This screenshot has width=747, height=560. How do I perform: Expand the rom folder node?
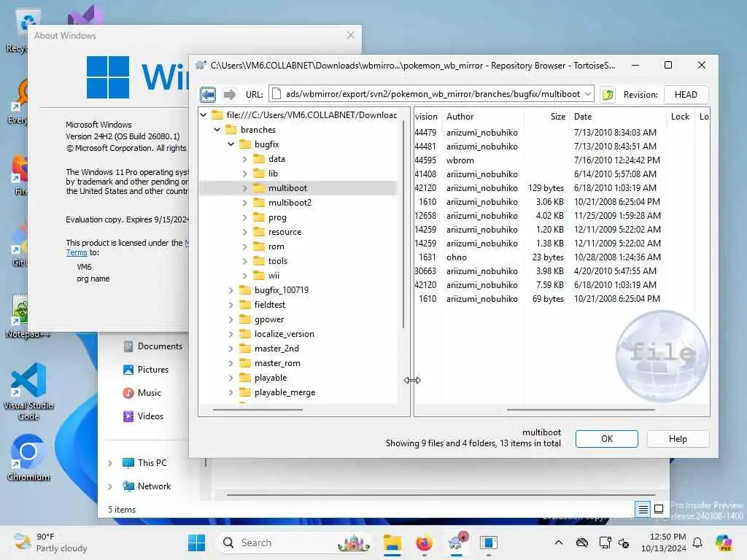244,246
